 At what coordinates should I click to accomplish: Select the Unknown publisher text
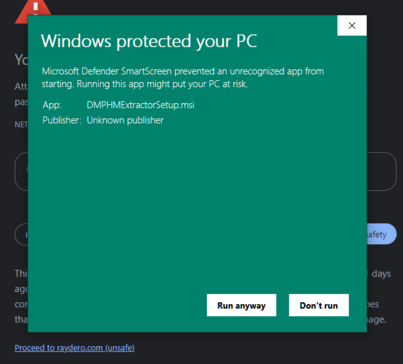click(x=125, y=120)
